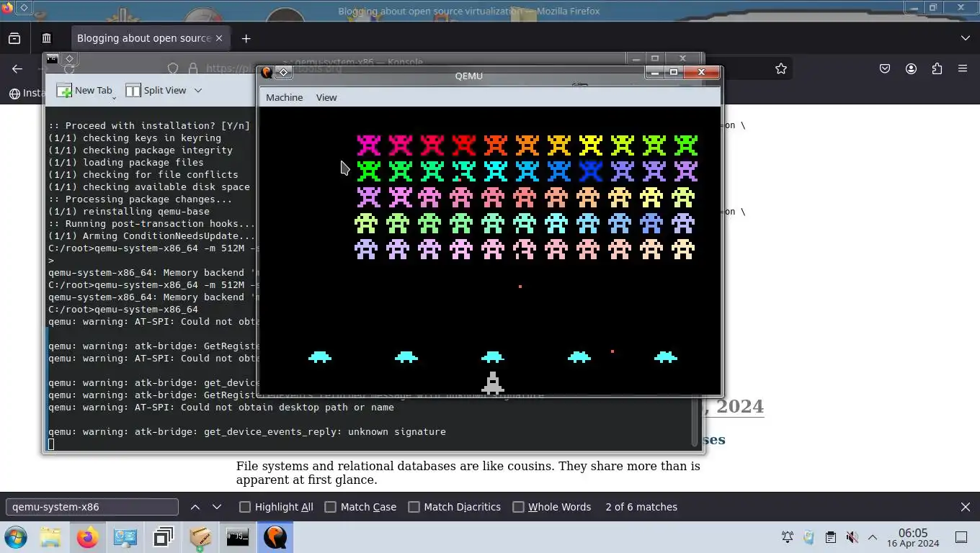Click the '2 of 6 matches' find status
The height and width of the screenshot is (553, 980).
(x=641, y=507)
